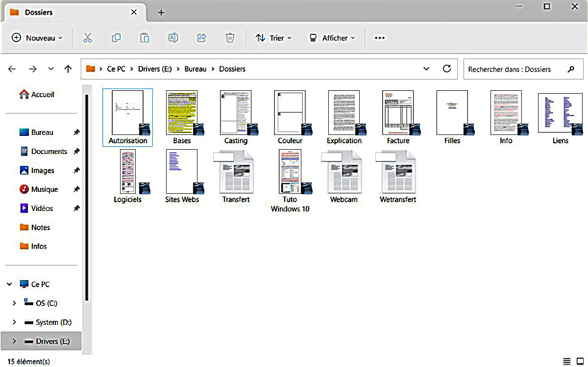Collapse the Ce PC tree node
The height and width of the screenshot is (367, 588).
pos(9,284)
